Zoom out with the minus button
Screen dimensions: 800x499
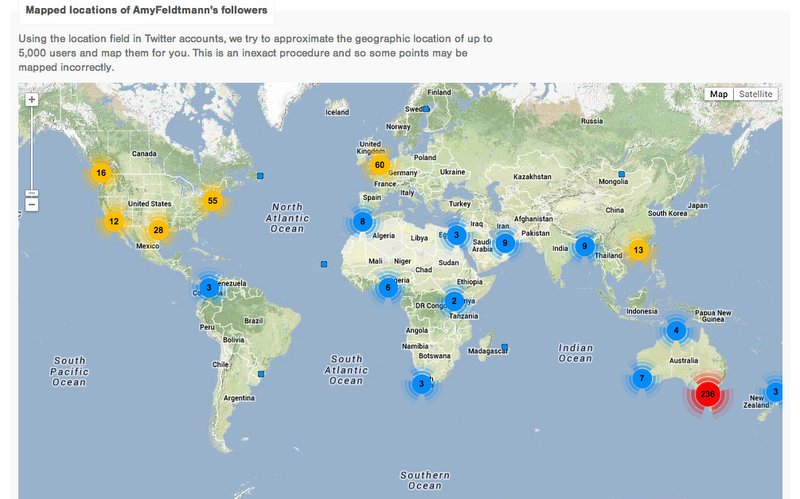coord(32,204)
